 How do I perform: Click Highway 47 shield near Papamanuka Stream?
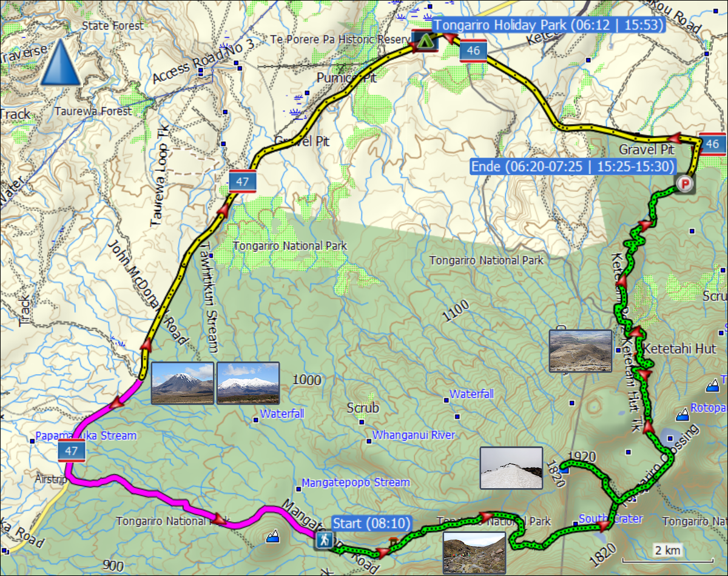[72, 451]
